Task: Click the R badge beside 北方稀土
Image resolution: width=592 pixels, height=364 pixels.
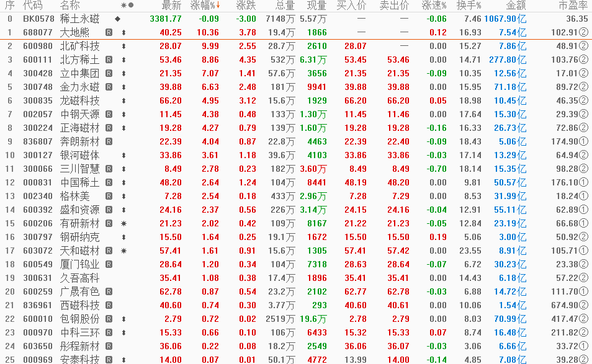Action: [109, 60]
